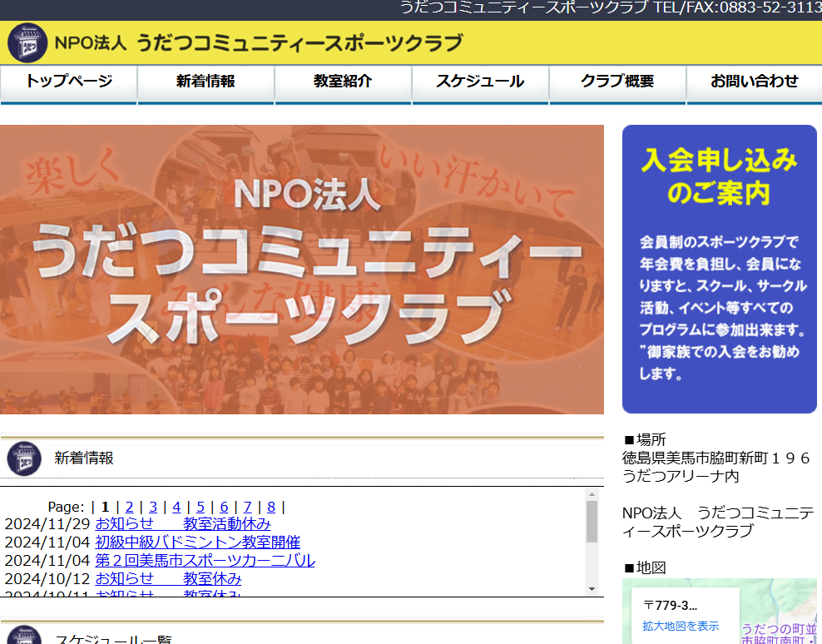Go to news page 6

pyautogui.click(x=224, y=507)
